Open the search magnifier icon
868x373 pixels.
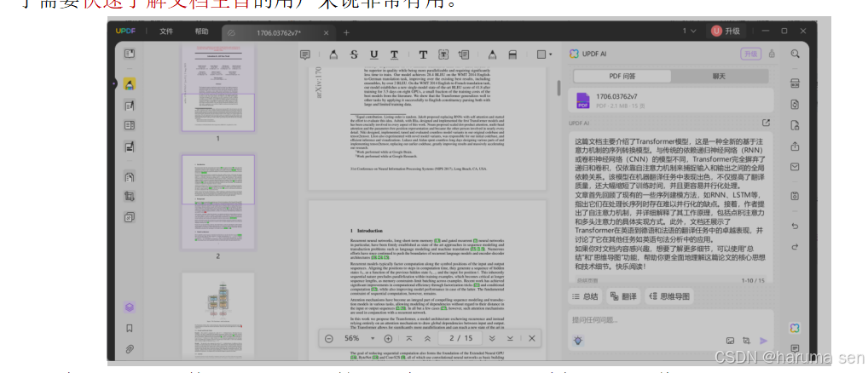[x=795, y=54]
